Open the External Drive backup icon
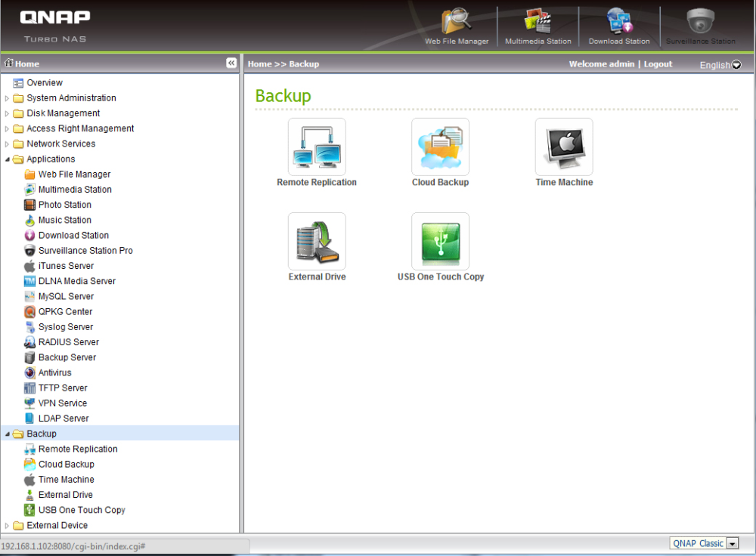 (x=317, y=242)
